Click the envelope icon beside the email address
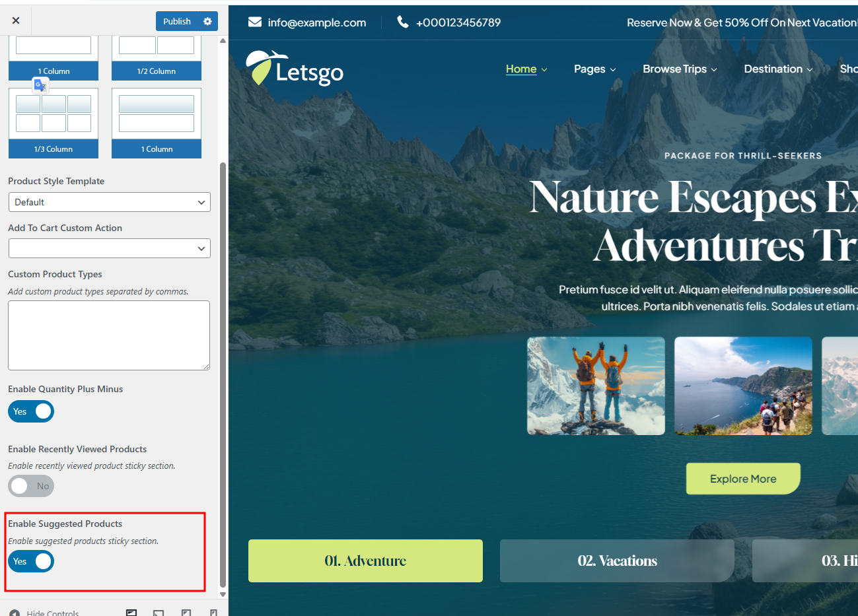Image resolution: width=858 pixels, height=616 pixels. [254, 22]
